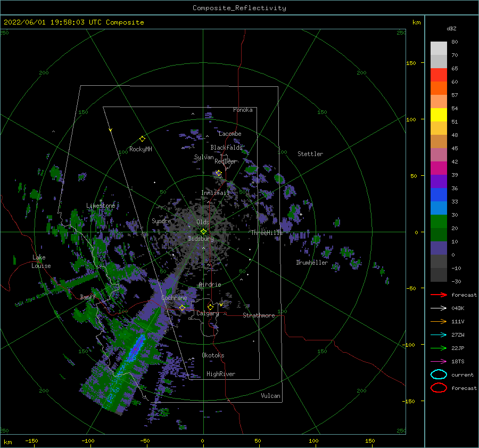Click the Vulcan label
The width and height of the screenshot is (479, 448).
coord(270,396)
